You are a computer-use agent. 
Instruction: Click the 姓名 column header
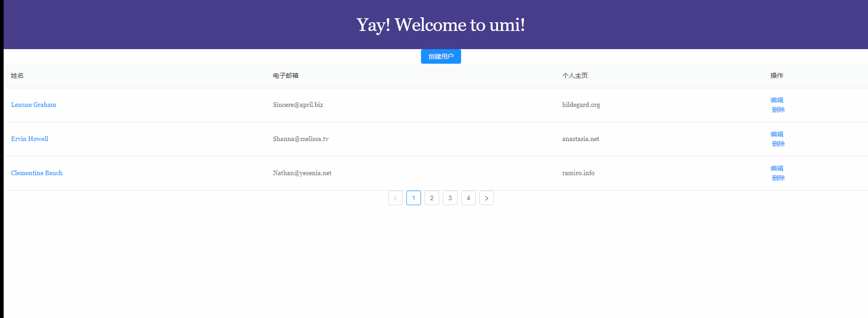click(17, 76)
